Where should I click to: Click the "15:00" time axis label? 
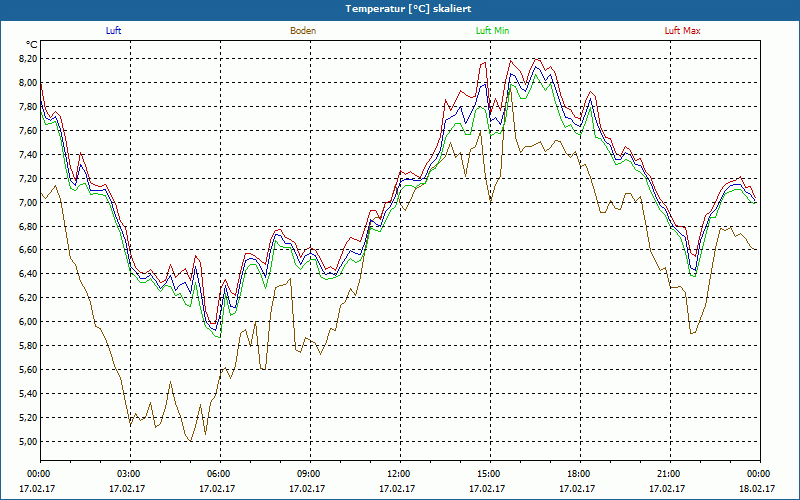click(490, 474)
